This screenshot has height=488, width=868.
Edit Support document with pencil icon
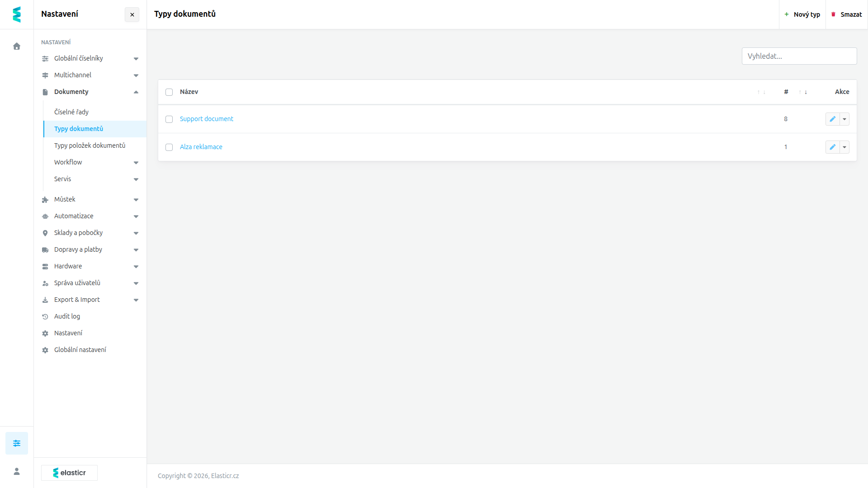point(832,119)
